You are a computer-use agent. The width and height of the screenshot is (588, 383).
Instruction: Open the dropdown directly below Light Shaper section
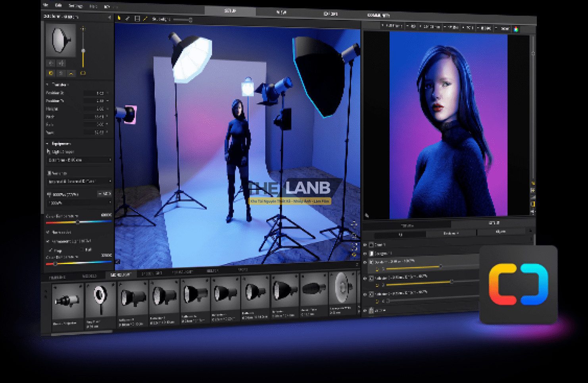click(79, 182)
